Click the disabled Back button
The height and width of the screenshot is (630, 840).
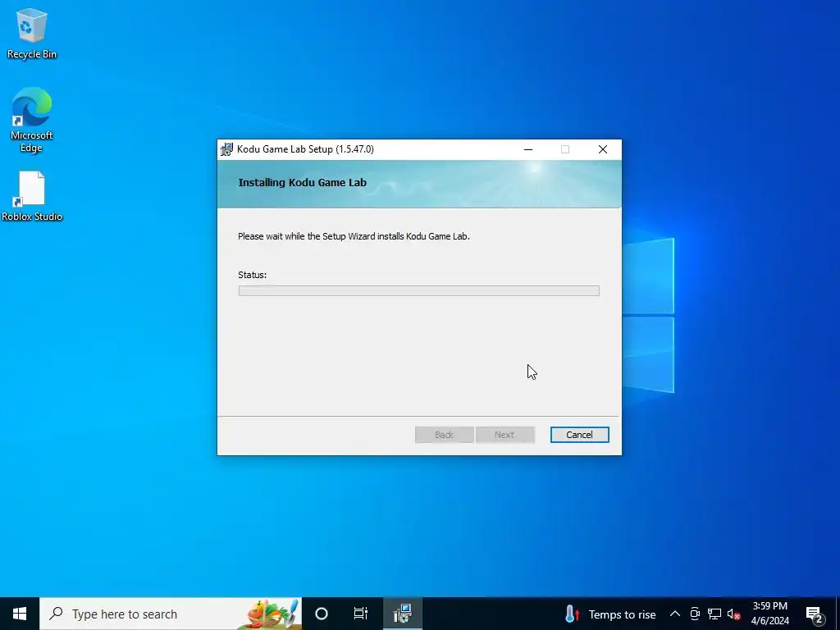(444, 435)
